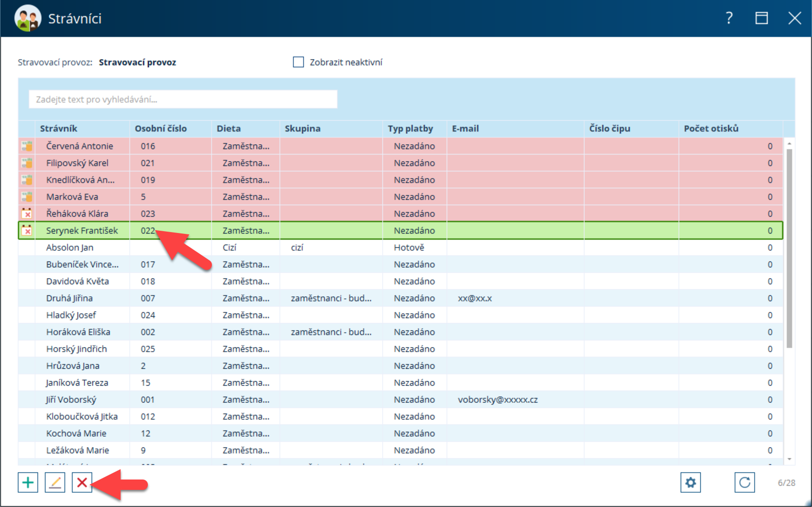Click the Stravovací provoz bold value
Image resolution: width=812 pixels, height=507 pixels.
[138, 62]
